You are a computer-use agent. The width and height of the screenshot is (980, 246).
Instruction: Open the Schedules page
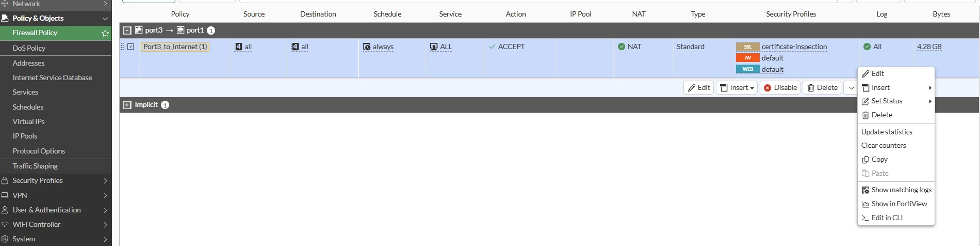point(28,107)
